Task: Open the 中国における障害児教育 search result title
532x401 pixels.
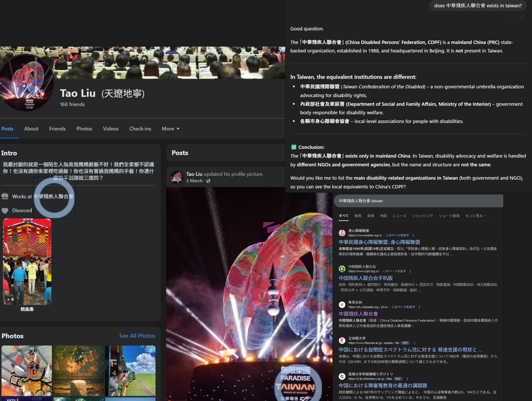Action: [383, 386]
